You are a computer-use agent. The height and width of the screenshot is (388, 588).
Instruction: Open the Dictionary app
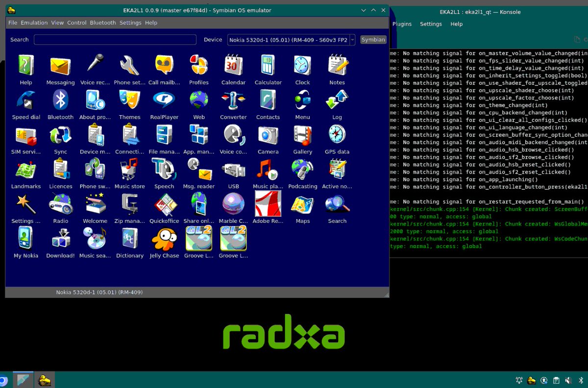pos(130,239)
